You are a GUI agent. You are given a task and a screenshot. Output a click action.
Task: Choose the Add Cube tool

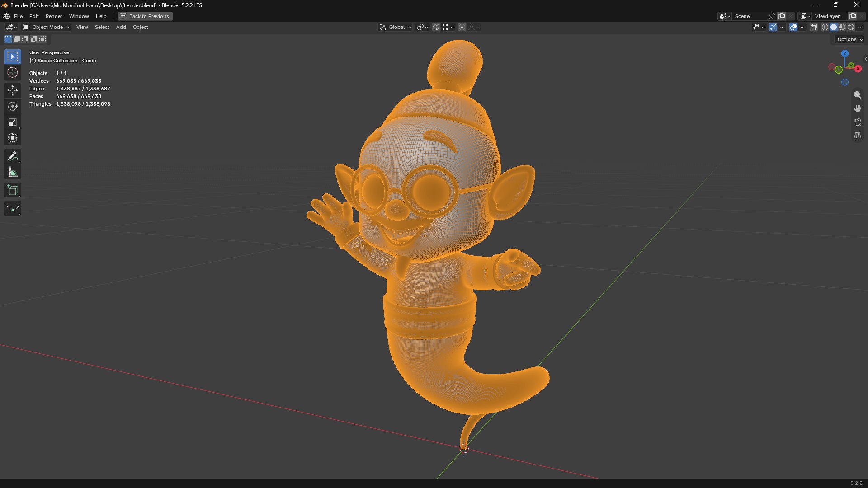point(13,190)
